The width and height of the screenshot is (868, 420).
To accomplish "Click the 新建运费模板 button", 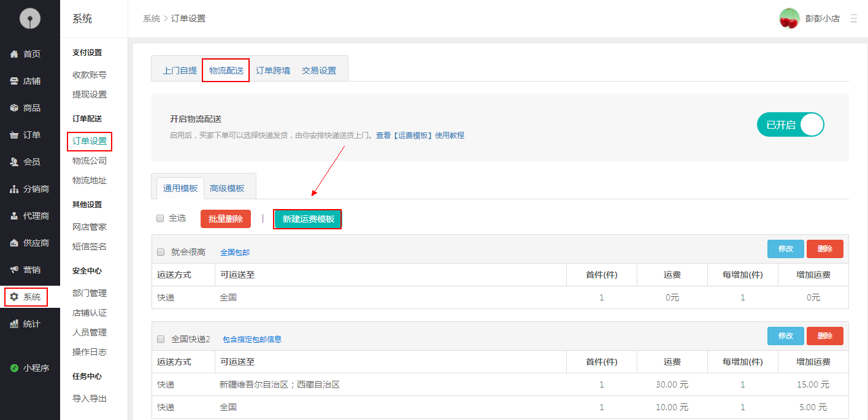I will click(308, 219).
